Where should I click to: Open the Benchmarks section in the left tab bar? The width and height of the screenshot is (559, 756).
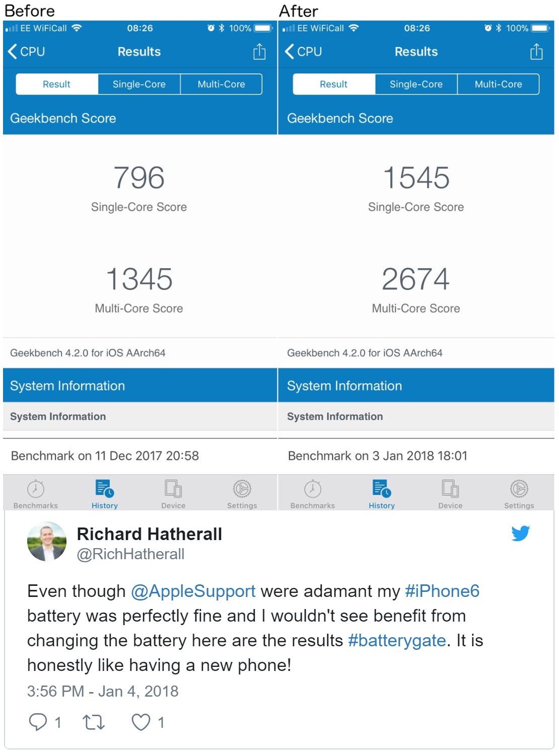coord(34,492)
